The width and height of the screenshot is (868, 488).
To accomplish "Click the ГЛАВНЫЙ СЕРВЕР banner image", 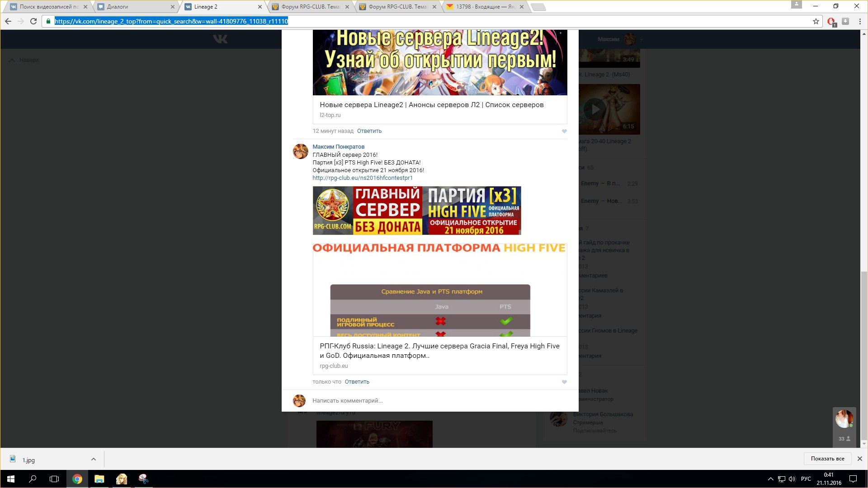I will click(x=416, y=211).
